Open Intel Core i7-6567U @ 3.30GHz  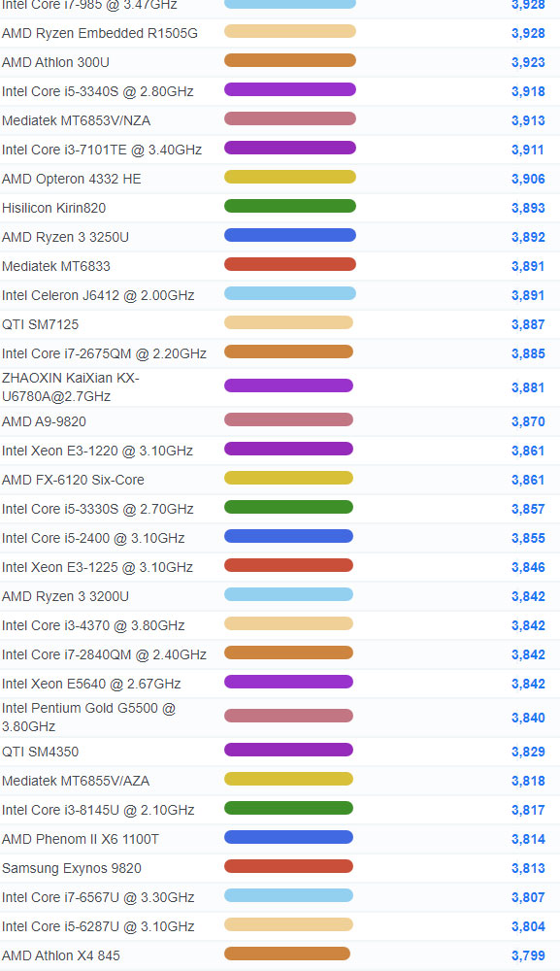[x=98, y=897]
